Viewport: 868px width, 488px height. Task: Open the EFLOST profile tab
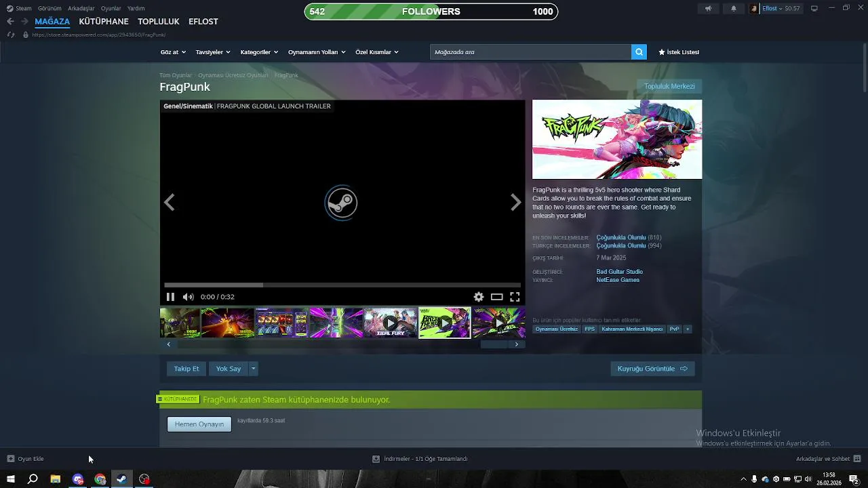click(203, 22)
